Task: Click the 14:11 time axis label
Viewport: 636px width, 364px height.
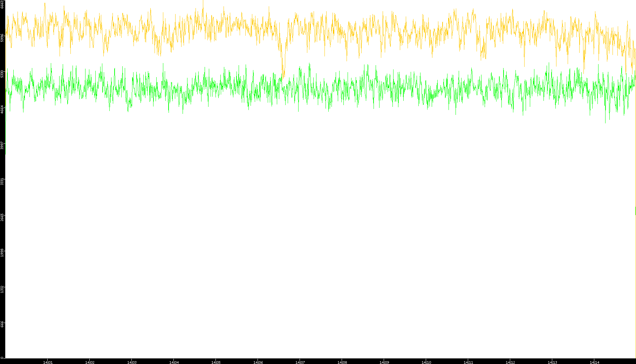Action: tap(468, 362)
